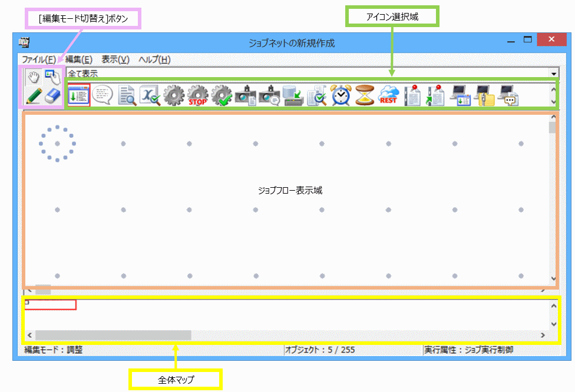Pick the camera with document icon
The height and width of the screenshot is (392, 575).
[x=245, y=95]
